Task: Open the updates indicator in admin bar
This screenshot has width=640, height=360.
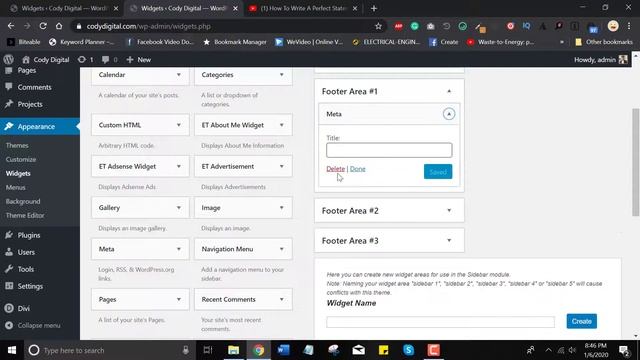Action: pos(85,60)
